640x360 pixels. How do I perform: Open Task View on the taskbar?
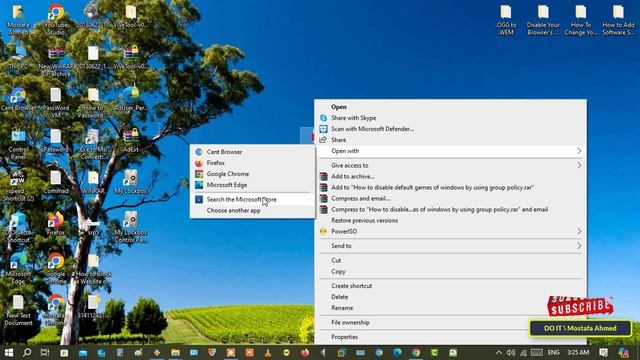click(45, 352)
